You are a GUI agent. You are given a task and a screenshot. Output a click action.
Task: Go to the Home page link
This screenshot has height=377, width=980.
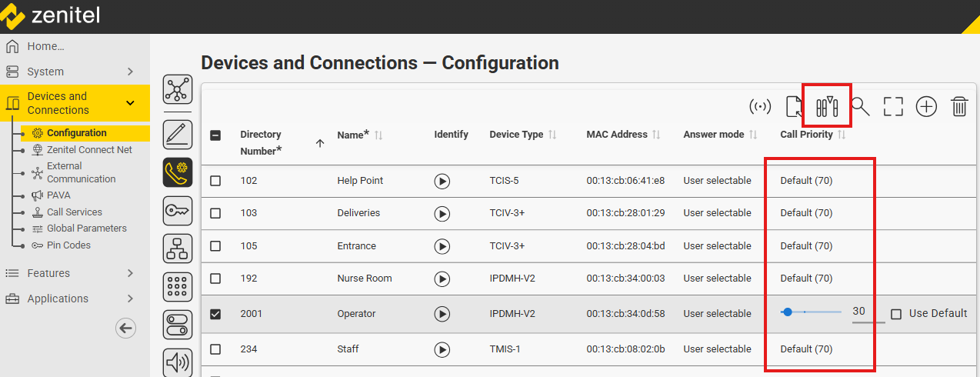click(45, 46)
